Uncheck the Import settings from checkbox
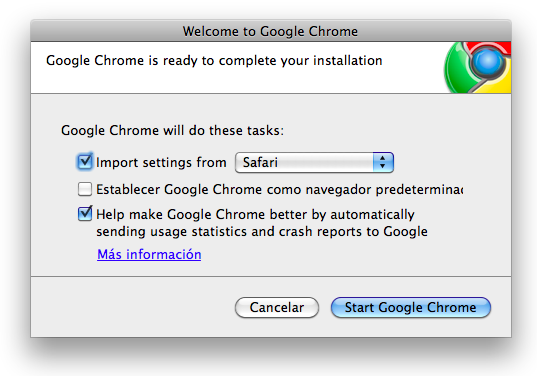 pos(85,162)
